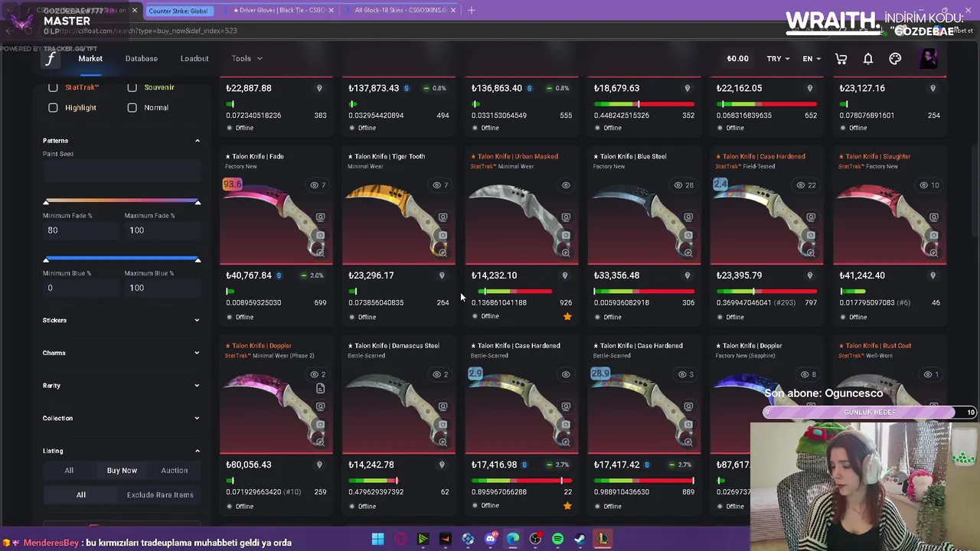This screenshot has height=551, width=980.
Task: Open the user profile avatar
Action: pos(928,59)
